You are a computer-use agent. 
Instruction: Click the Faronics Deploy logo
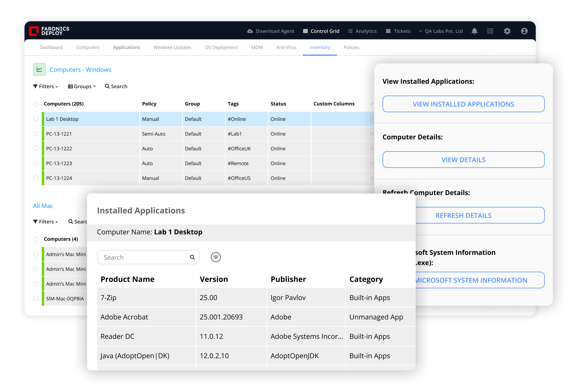pyautogui.click(x=49, y=31)
